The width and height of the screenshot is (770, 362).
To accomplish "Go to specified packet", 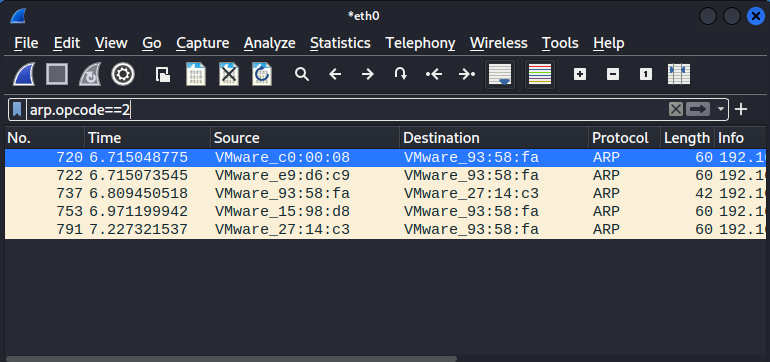I will point(401,75).
